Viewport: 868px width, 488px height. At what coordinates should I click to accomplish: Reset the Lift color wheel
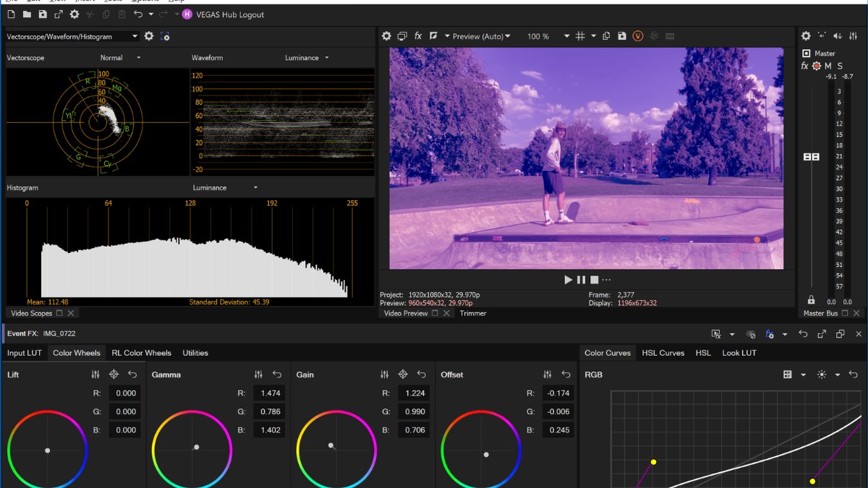point(132,374)
